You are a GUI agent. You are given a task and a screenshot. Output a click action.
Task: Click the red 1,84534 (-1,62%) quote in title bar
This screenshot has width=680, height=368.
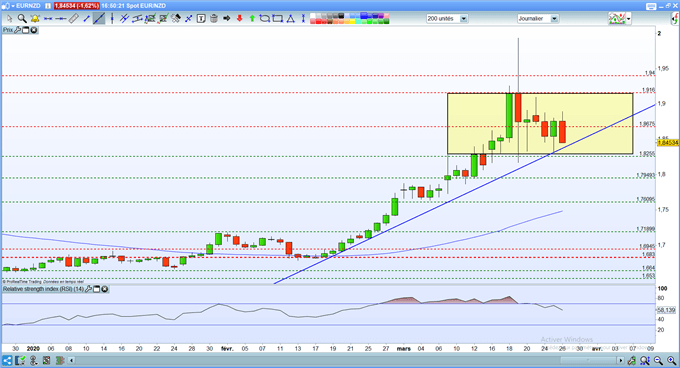[77, 6]
